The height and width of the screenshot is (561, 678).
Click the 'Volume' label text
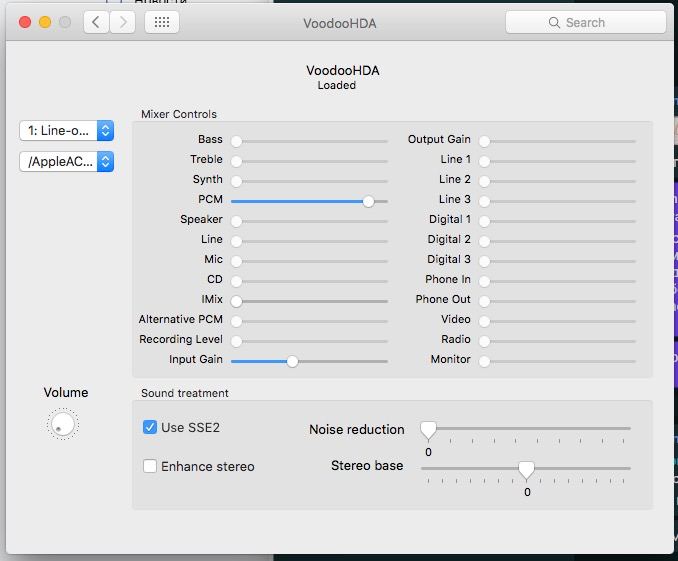(66, 392)
